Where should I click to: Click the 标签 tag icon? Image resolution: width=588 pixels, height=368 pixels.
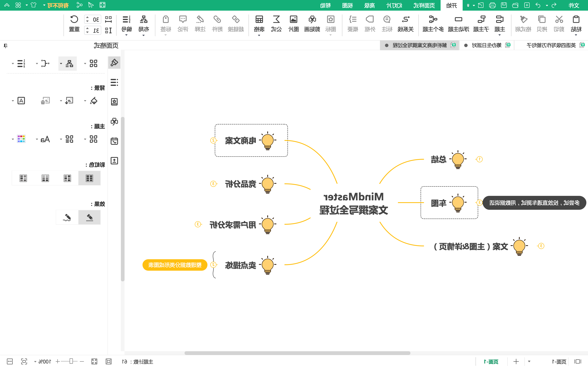point(166,19)
